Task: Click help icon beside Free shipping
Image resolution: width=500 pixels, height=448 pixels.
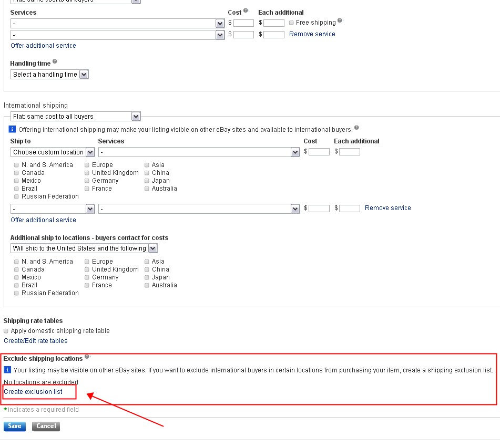Action: (340, 21)
